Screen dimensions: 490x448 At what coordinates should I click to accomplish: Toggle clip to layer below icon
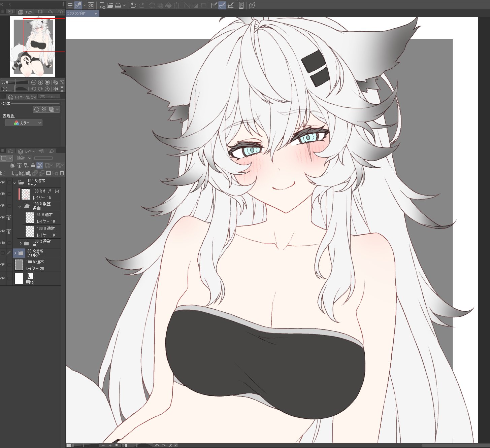click(x=13, y=165)
